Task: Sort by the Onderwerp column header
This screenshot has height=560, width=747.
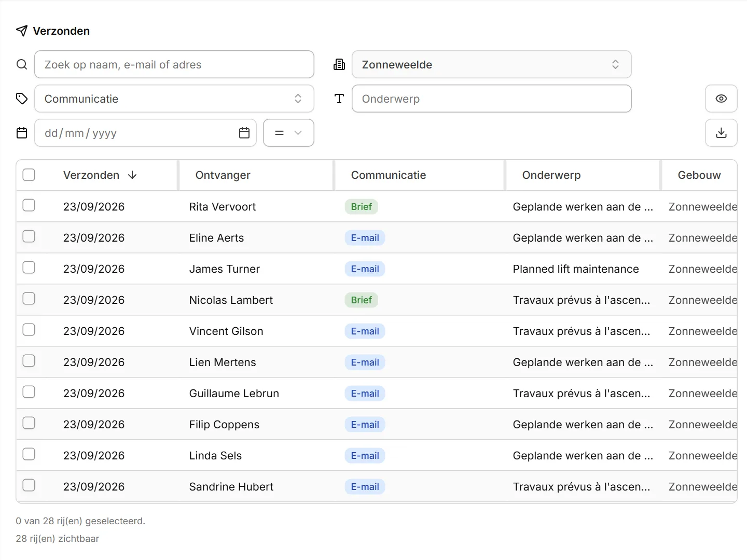Action: click(x=551, y=175)
